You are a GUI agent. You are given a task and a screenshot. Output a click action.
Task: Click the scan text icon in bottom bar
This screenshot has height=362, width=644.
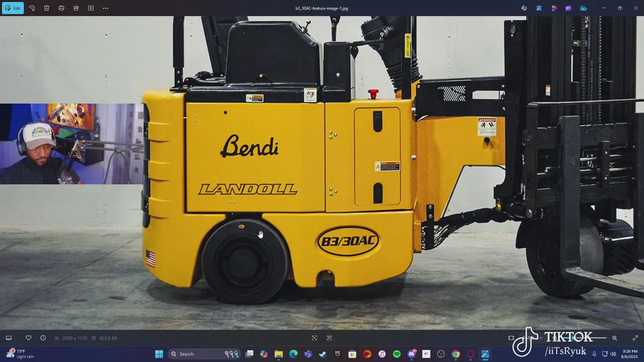point(330,338)
